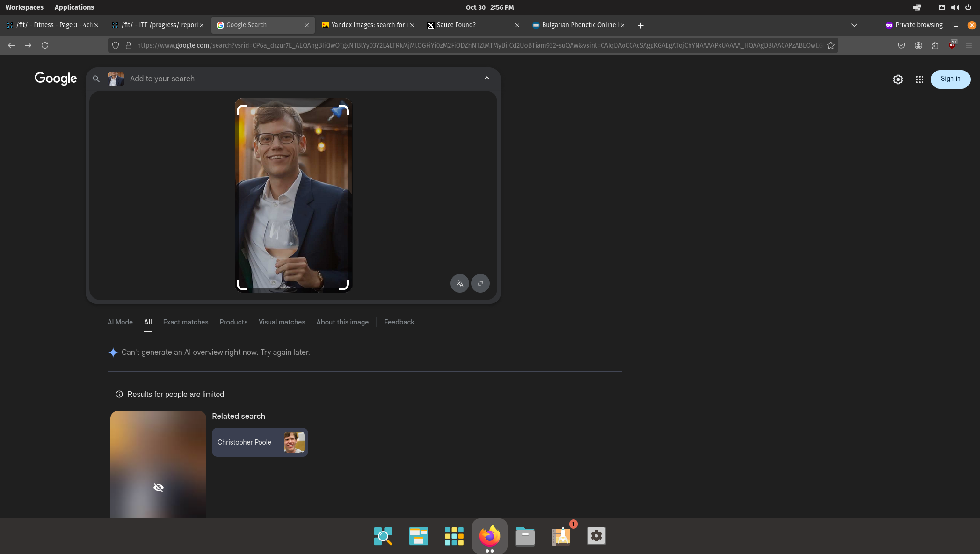Reload the current page
Screen dimensions: 980x554
point(45,45)
